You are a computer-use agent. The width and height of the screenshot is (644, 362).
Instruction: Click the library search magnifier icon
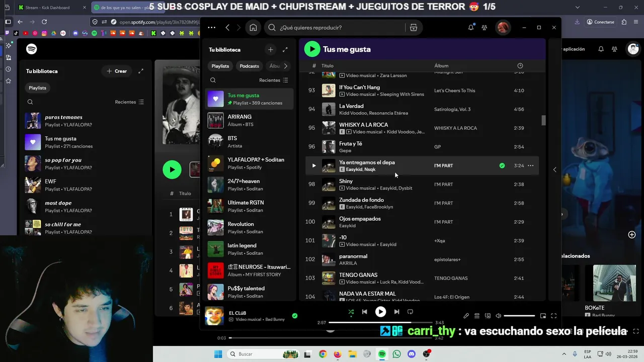(213, 80)
